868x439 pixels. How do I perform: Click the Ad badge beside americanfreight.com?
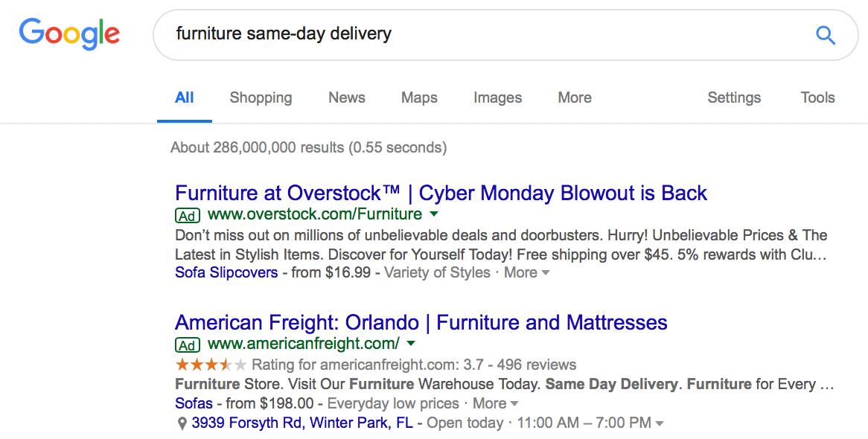(x=188, y=345)
